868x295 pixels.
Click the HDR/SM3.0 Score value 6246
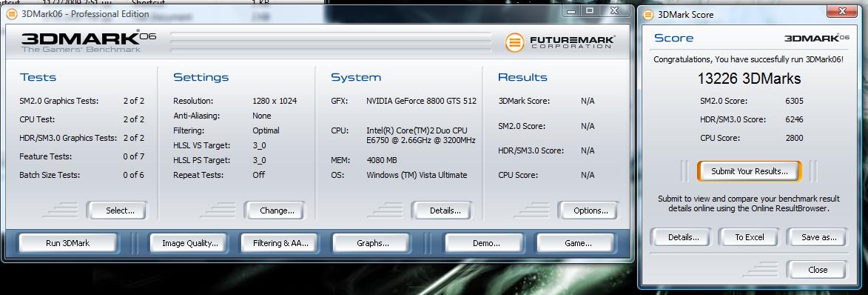[x=795, y=119]
